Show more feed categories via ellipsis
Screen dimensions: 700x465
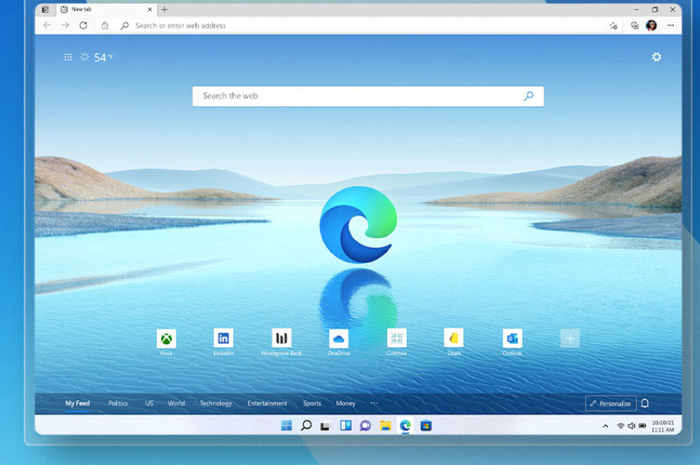pyautogui.click(x=374, y=403)
